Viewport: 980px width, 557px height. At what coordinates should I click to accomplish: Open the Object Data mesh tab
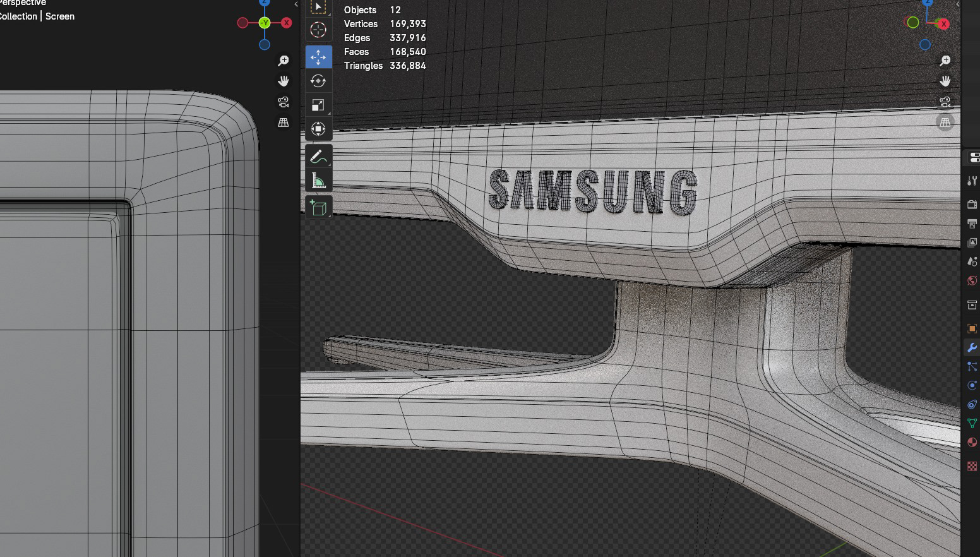coord(972,423)
